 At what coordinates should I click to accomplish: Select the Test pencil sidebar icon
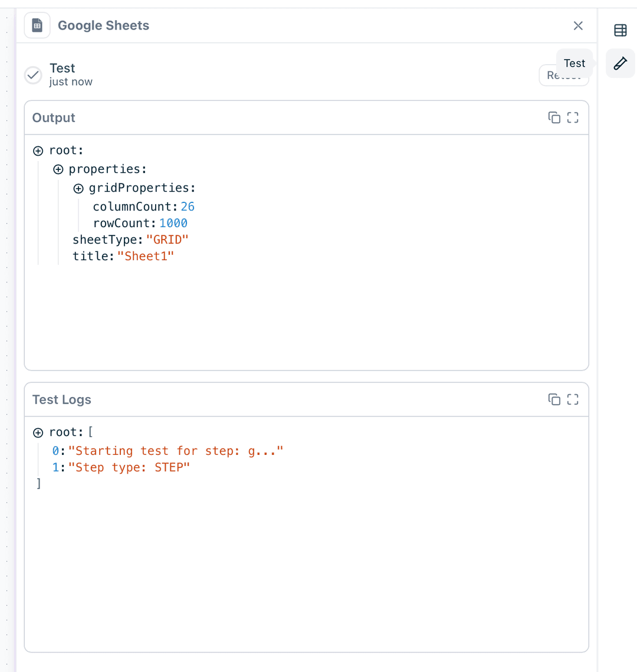click(x=620, y=63)
